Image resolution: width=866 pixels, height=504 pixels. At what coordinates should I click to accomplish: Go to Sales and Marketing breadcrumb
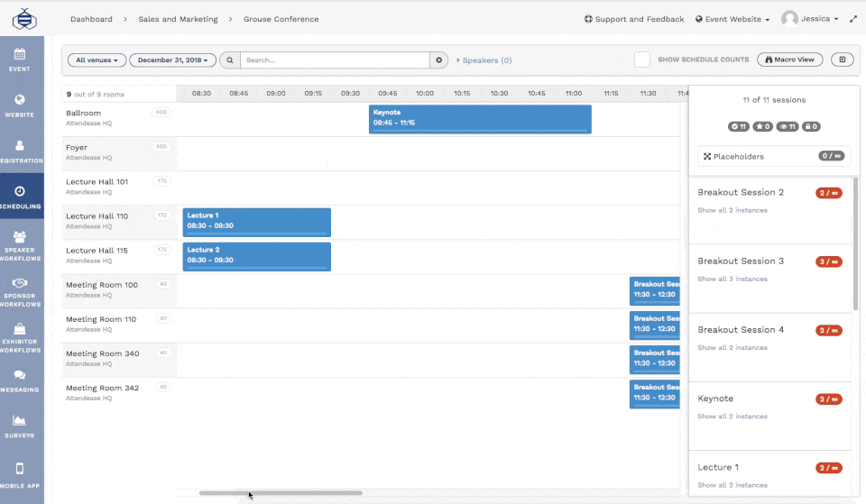tap(178, 19)
